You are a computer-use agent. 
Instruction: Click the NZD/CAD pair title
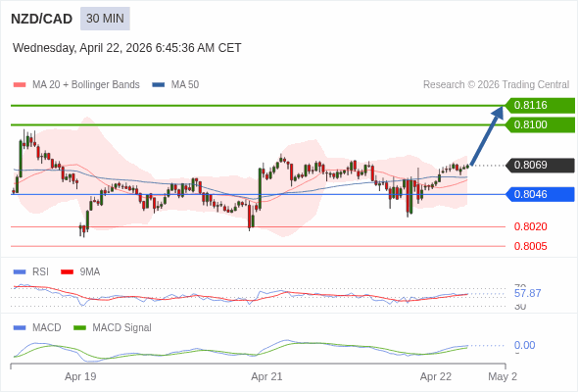point(42,19)
